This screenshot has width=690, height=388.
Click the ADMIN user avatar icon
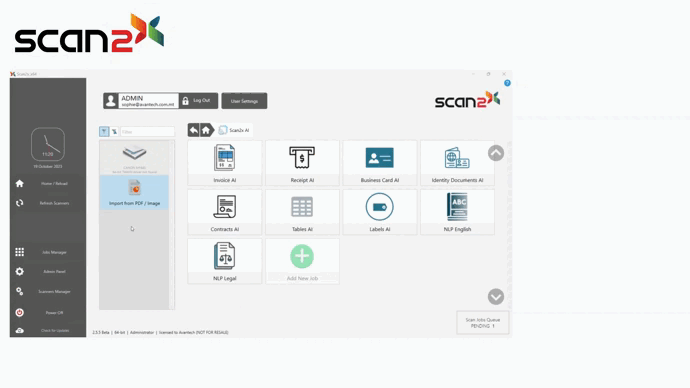pos(111,101)
